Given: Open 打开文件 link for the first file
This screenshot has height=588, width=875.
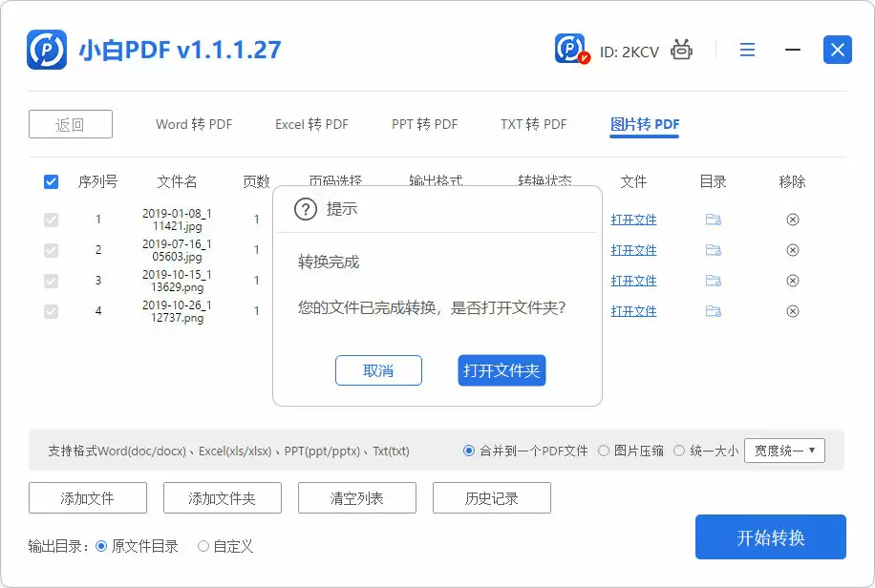Looking at the screenshot, I should click(x=633, y=219).
